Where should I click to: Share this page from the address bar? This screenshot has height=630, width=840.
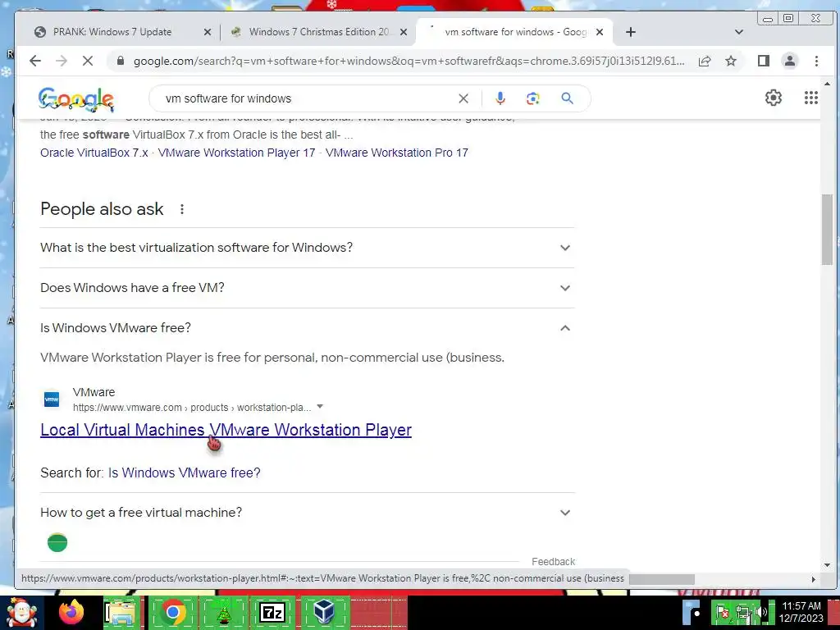(705, 61)
